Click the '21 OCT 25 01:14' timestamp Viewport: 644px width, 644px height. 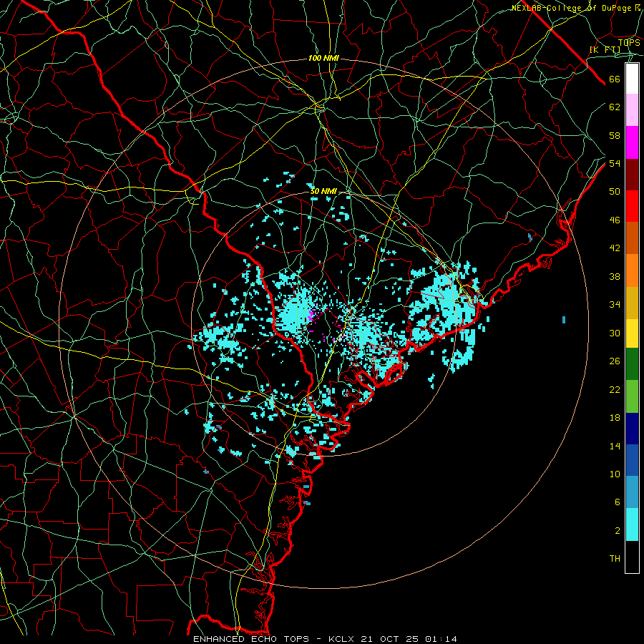[x=409, y=639]
